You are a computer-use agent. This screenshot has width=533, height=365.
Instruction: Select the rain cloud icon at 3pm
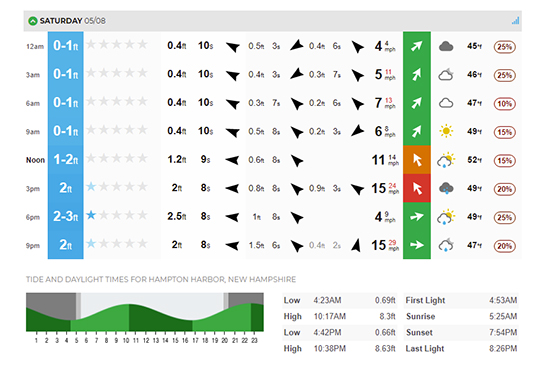[446, 188]
